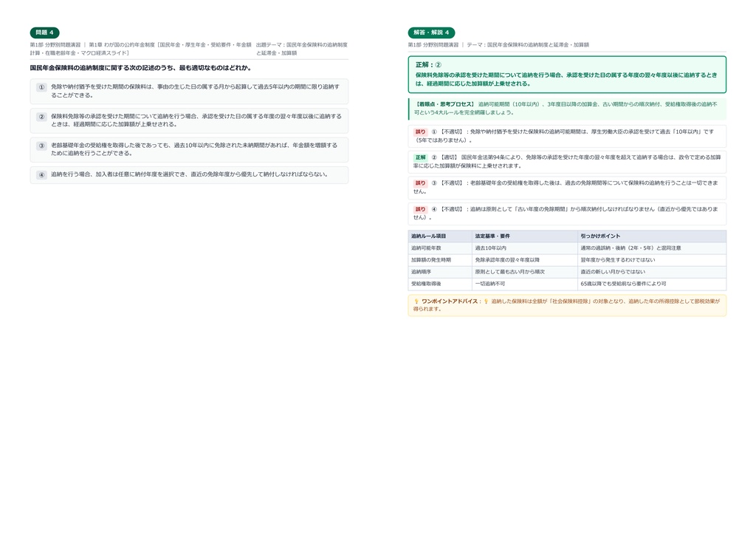756x535 pixels.
Task: Click the 【着眼点・思考プロセス】 label
Action: [x=444, y=104]
